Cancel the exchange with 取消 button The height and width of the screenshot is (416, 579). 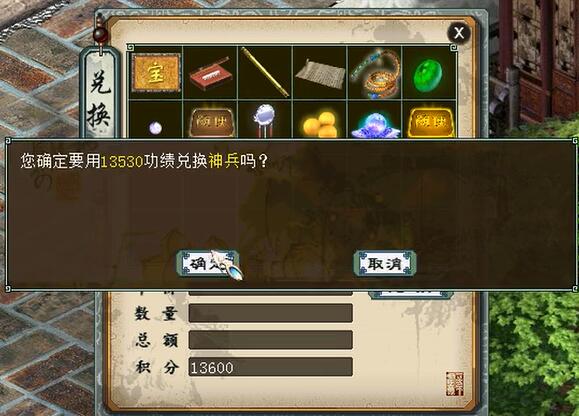[385, 264]
